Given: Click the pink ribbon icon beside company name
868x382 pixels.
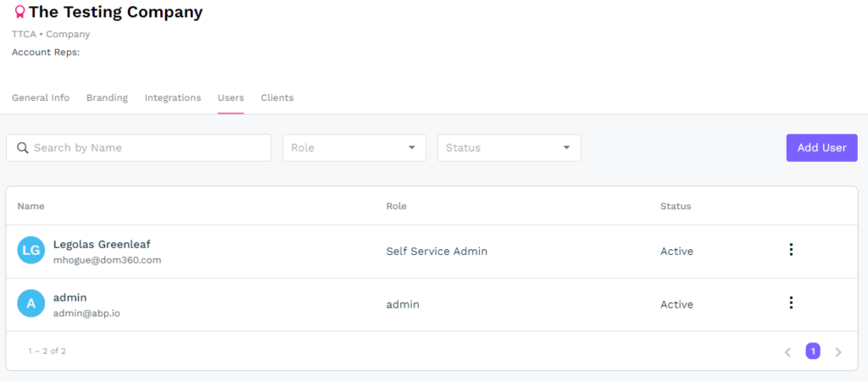Looking at the screenshot, I should [19, 13].
